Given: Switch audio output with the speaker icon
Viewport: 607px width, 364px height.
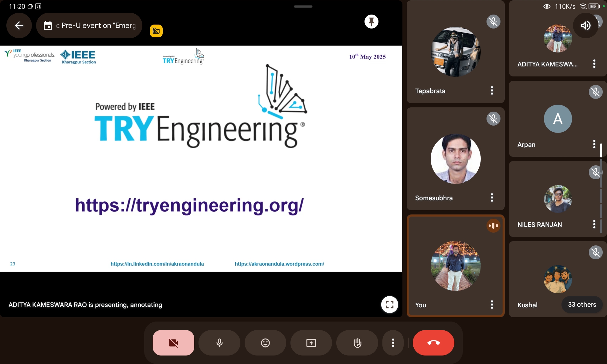Looking at the screenshot, I should click(x=585, y=25).
